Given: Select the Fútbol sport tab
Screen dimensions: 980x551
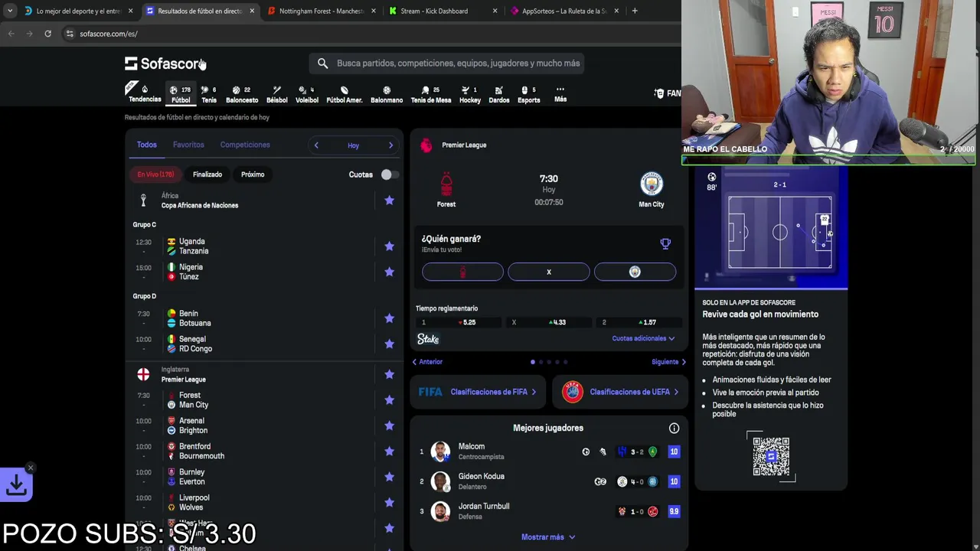Looking at the screenshot, I should pos(181,94).
